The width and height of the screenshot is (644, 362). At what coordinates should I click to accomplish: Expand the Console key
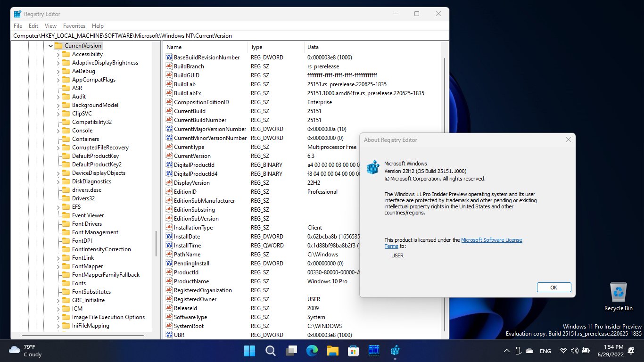click(x=58, y=131)
